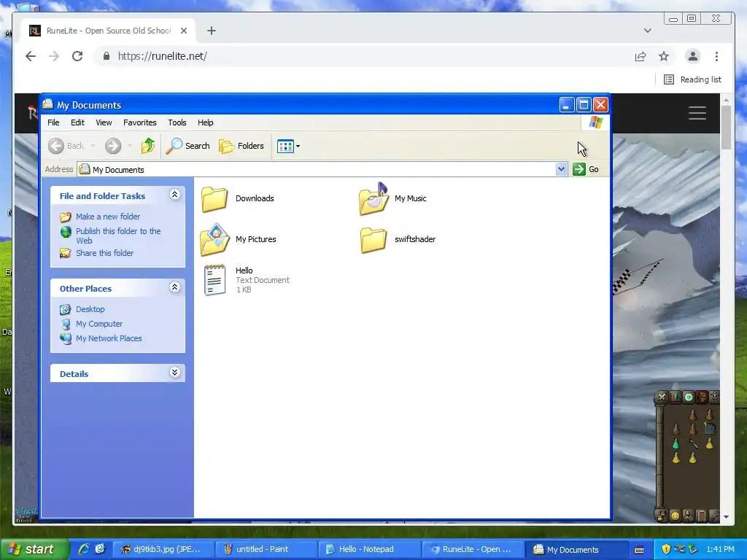Click the Forward arrow in My Documents toolbar

coord(113,146)
